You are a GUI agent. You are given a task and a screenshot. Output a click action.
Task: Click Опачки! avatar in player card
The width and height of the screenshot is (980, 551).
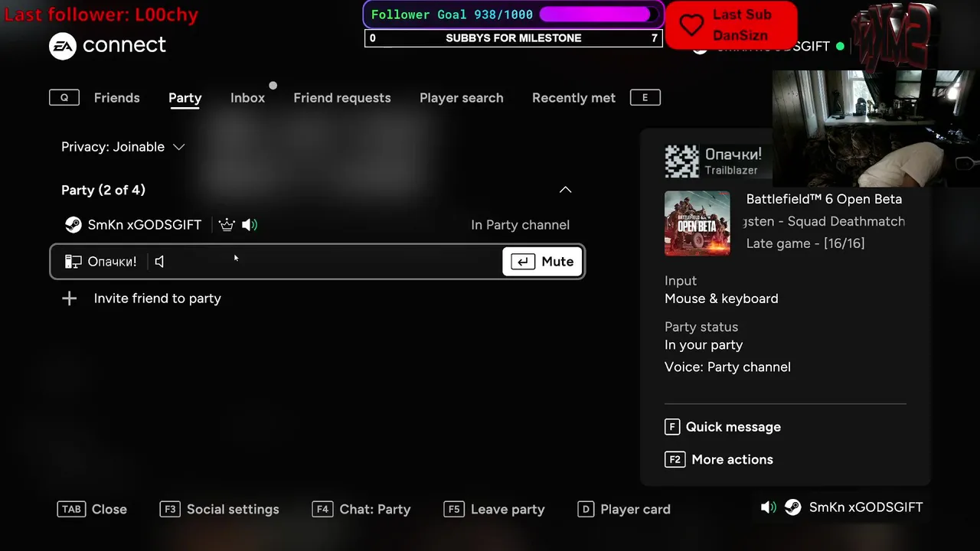[x=681, y=161]
